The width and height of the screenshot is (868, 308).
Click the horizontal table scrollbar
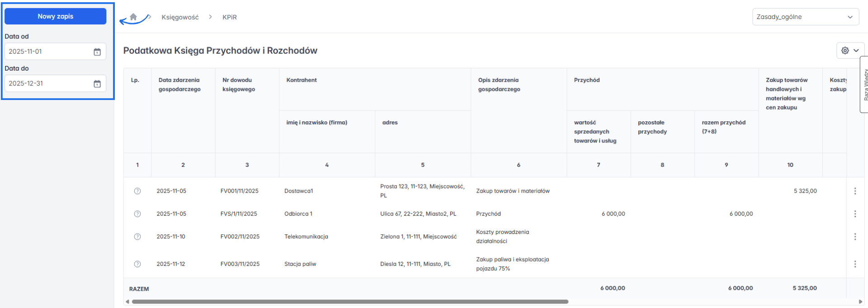pos(350,302)
